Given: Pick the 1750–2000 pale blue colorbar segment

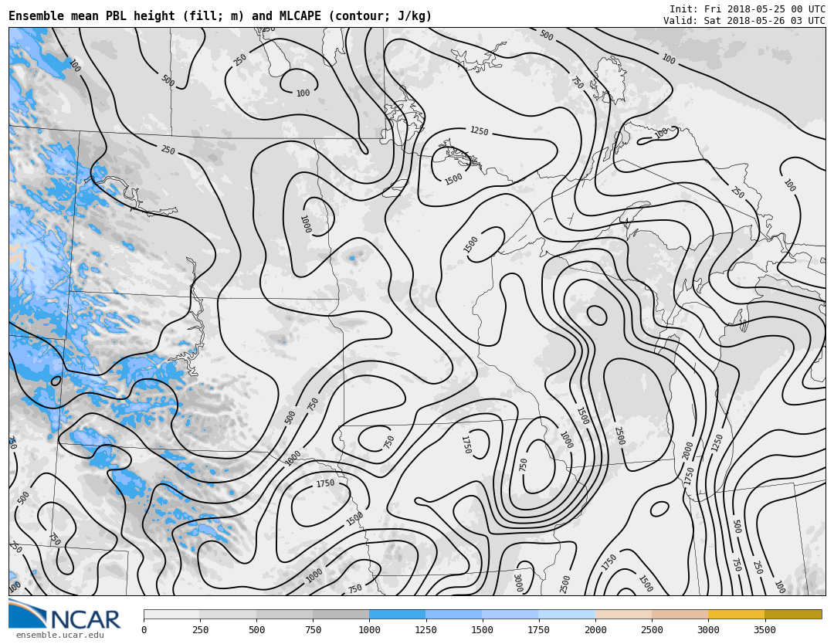Looking at the screenshot, I should pyautogui.click(x=566, y=614).
